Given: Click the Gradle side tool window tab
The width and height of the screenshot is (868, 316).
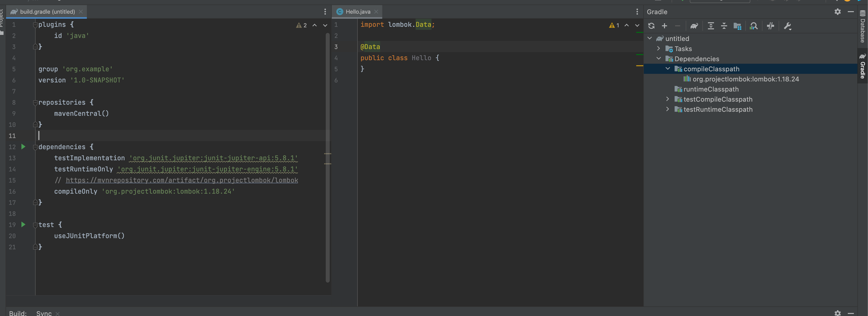Looking at the screenshot, I should (863, 66).
